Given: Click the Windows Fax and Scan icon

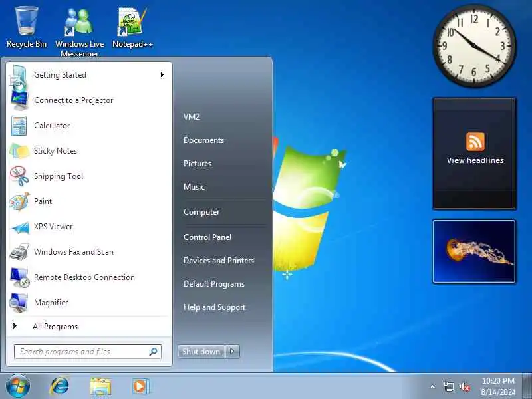Looking at the screenshot, I should [x=19, y=252].
